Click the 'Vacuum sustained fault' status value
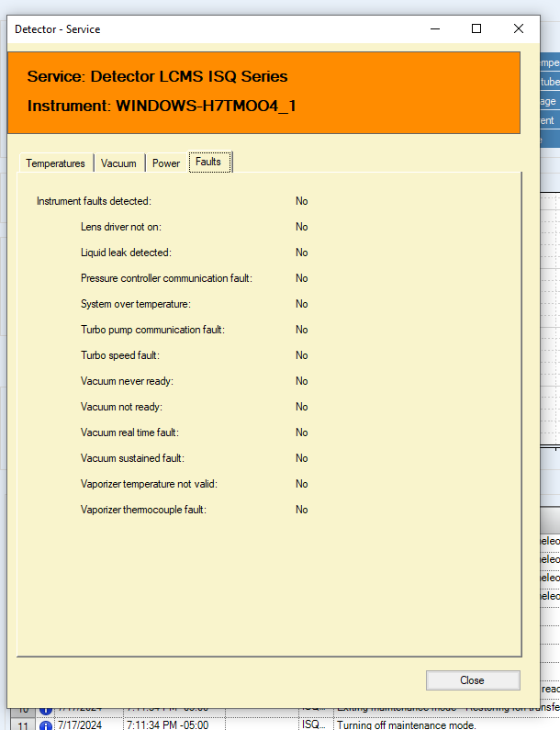Viewport: 560px width, 730px height. point(301,458)
